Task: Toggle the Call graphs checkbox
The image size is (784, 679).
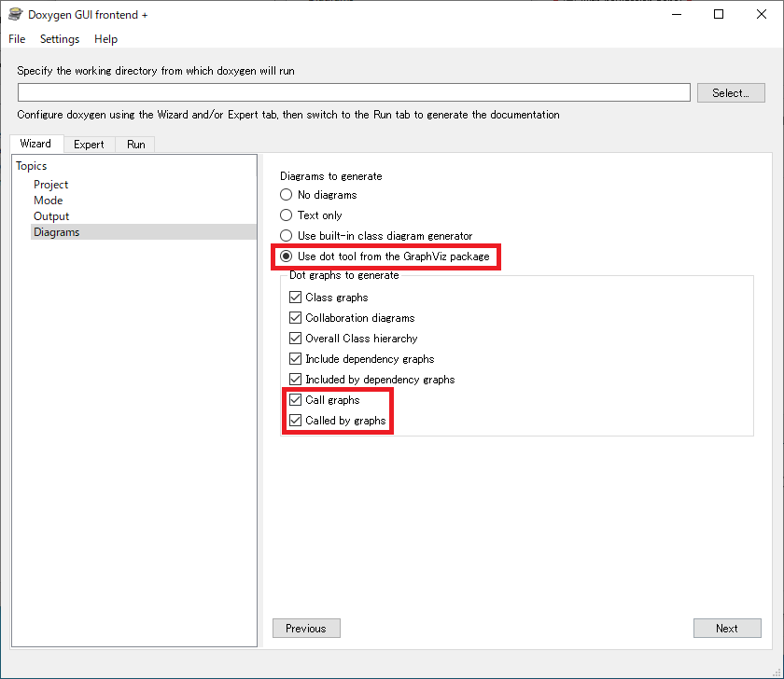Action: pos(296,400)
